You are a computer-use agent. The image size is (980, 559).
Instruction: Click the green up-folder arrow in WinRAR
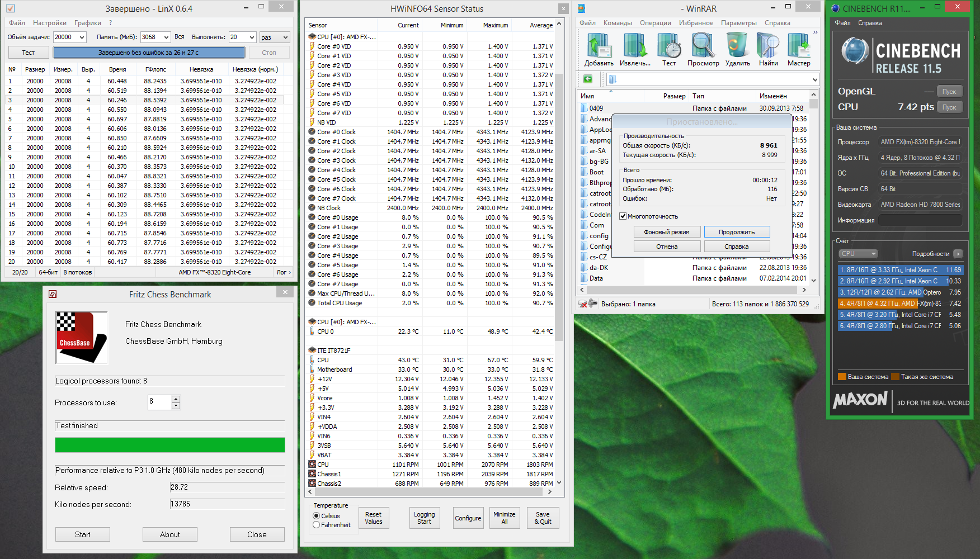tap(588, 79)
